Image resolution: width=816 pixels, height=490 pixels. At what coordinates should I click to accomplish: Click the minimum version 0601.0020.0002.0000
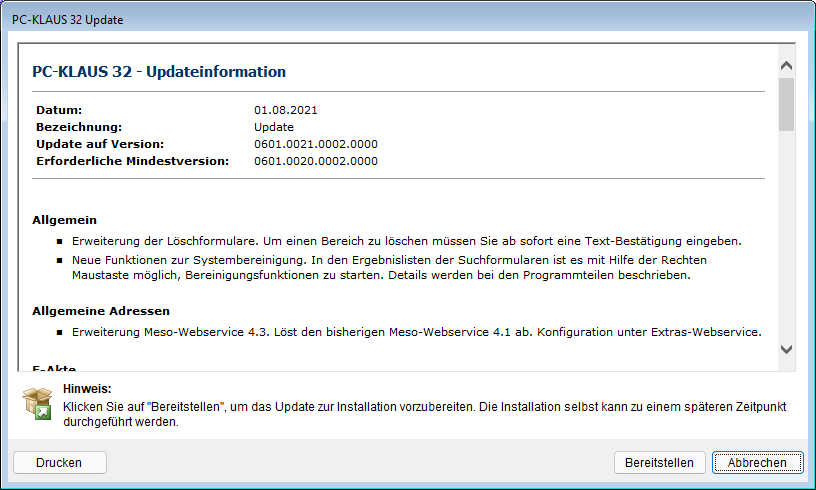316,161
